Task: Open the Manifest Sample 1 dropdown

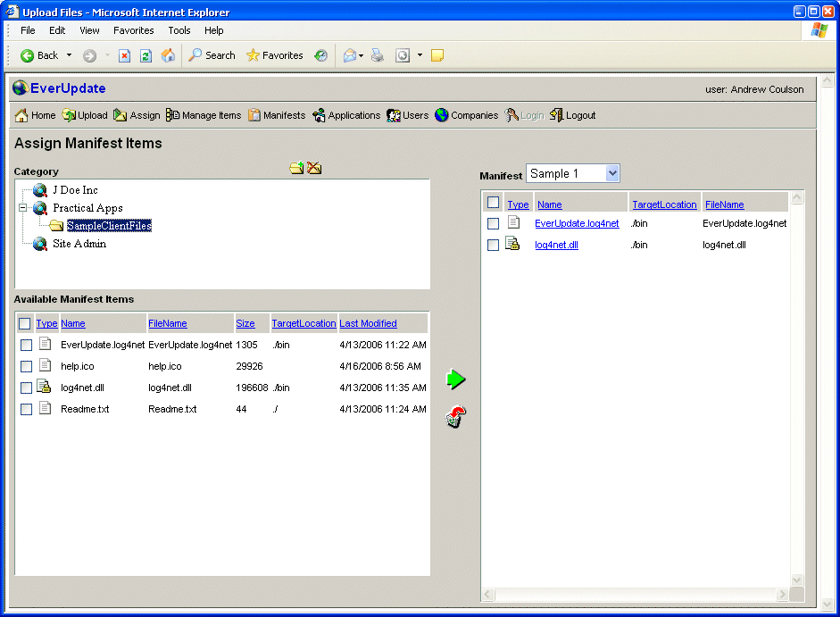Action: (x=573, y=174)
